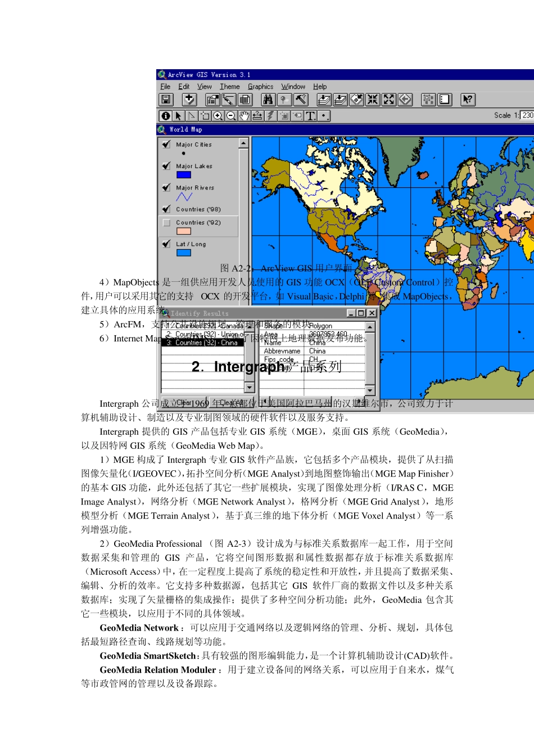Screen dimensions: 534x756
Task: Click Select Features Using Graphic icon
Action: (428, 100)
